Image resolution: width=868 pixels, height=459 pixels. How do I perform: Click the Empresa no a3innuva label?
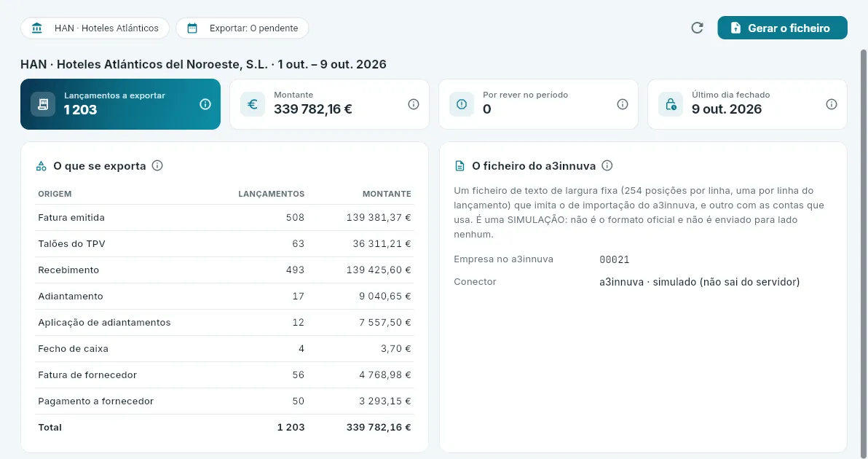503,259
